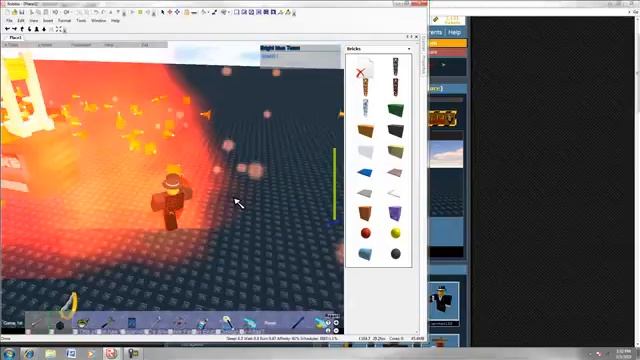Select the orange brick in the Bricks palette
This screenshot has height=360, width=640.
pos(365,131)
